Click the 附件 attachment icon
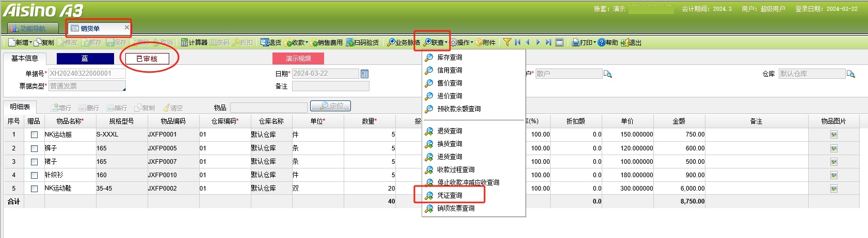This screenshot has height=238, width=868. click(486, 43)
